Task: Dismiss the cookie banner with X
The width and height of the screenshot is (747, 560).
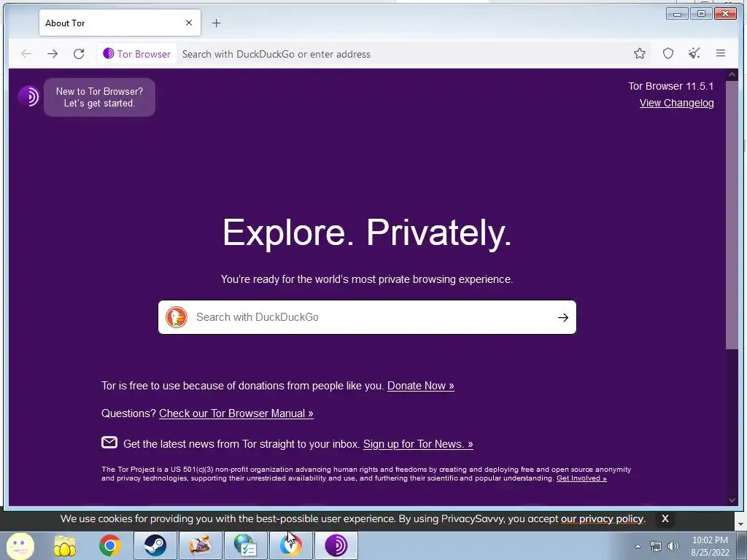Action: point(665,519)
